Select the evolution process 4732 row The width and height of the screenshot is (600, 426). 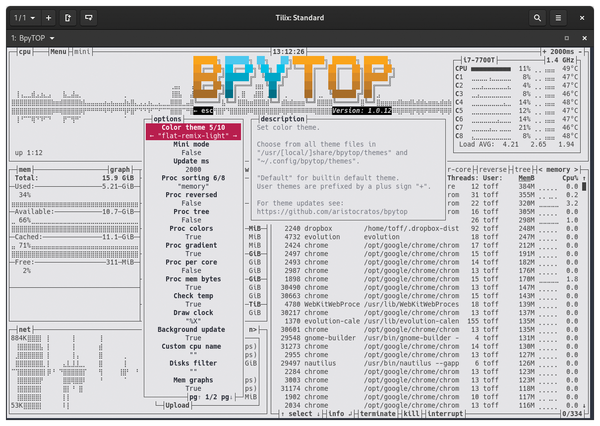(x=427, y=237)
